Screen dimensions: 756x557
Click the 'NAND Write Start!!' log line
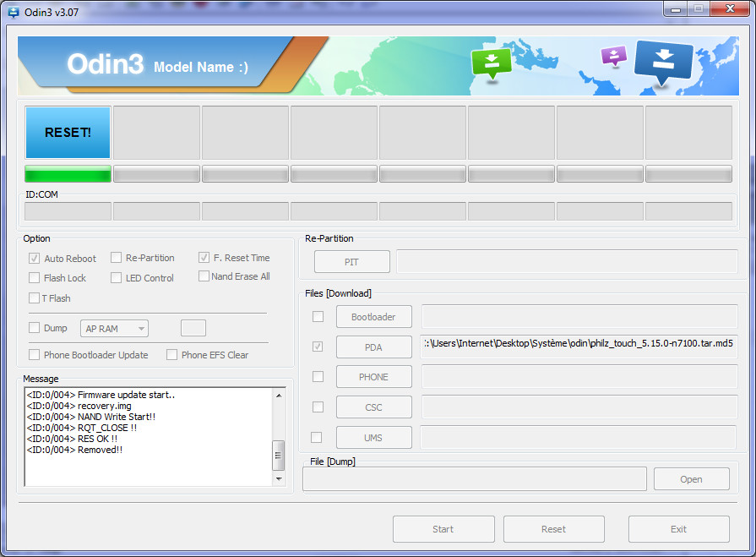pyautogui.click(x=91, y=417)
